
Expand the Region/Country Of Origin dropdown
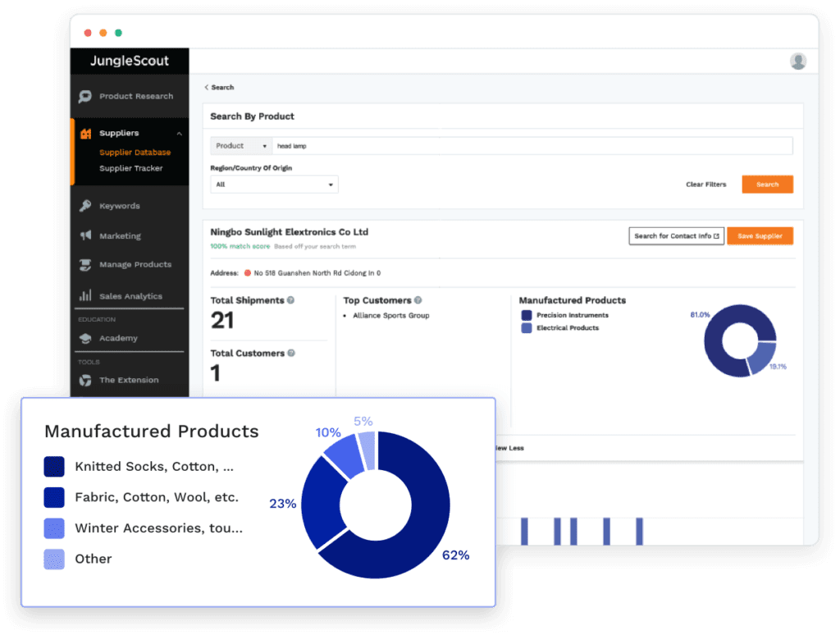coord(274,185)
